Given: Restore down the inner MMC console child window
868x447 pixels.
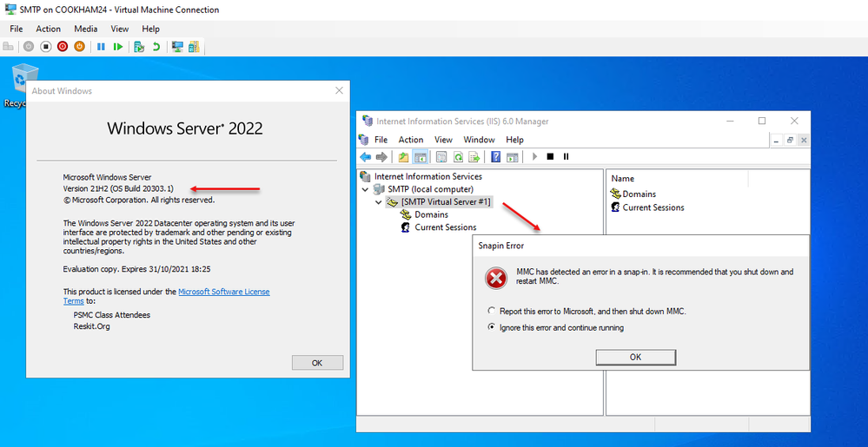Looking at the screenshot, I should pos(791,140).
